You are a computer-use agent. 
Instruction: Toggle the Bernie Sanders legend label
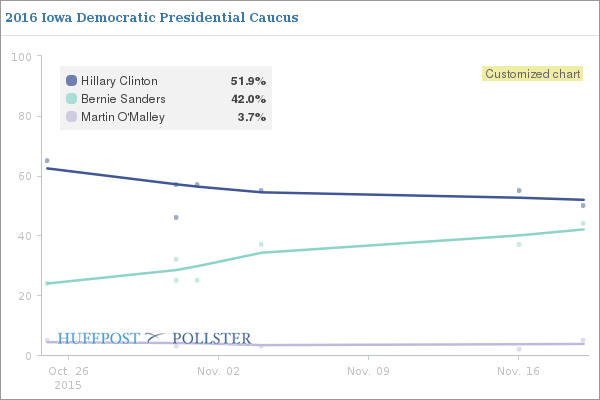122,99
